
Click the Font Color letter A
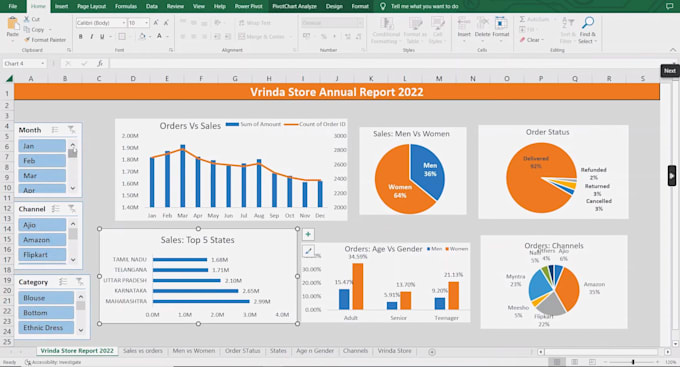[159, 36]
